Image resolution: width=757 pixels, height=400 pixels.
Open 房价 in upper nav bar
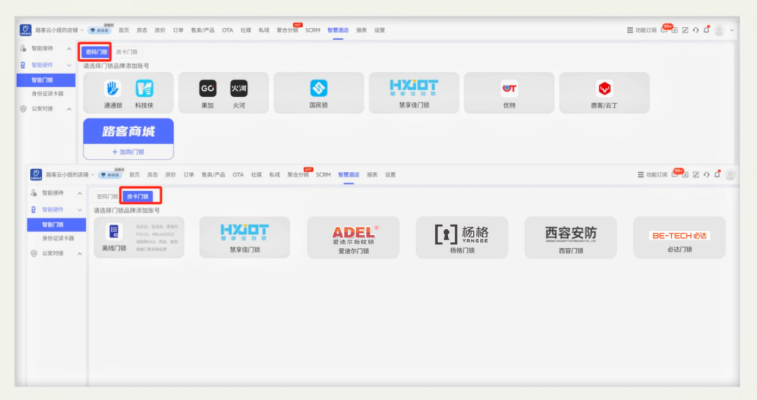(160, 30)
